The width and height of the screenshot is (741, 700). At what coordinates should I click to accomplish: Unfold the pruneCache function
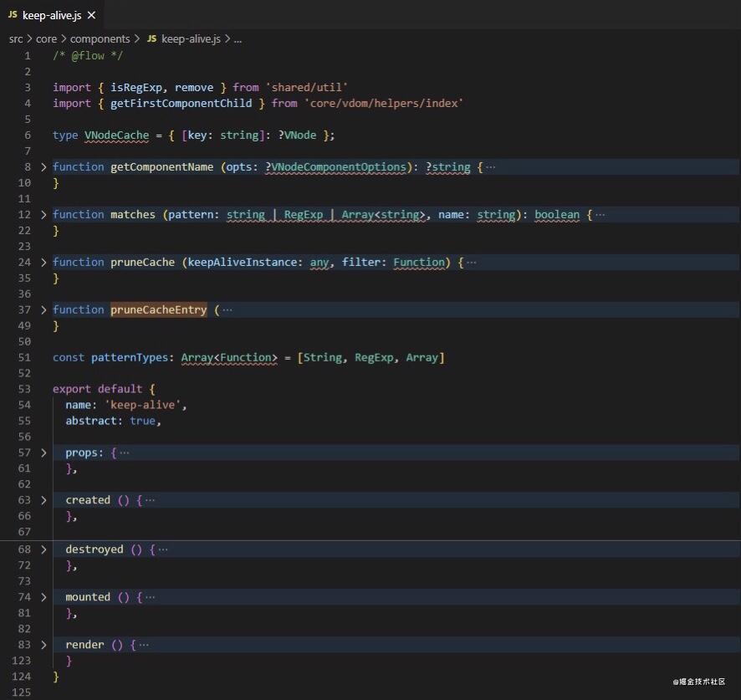[x=44, y=263]
